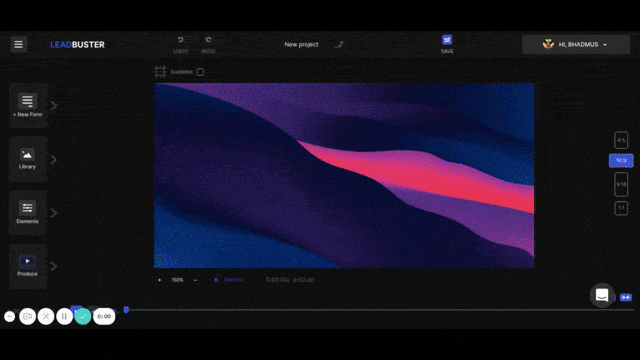Click the timecode display below canvas
Screen dimensions: 640x360
tap(290, 280)
